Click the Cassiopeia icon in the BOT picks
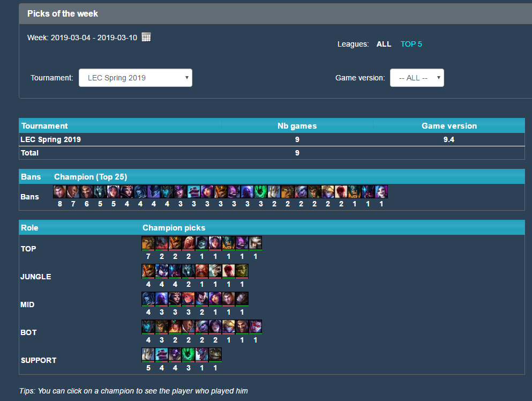532x401 pixels. [x=161, y=326]
